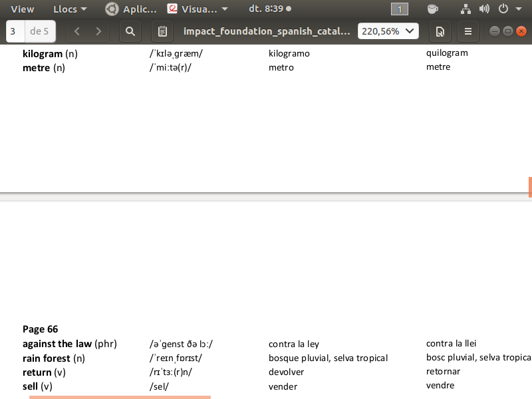The width and height of the screenshot is (532, 399).
Task: Open the power system menu
Action: (507, 9)
